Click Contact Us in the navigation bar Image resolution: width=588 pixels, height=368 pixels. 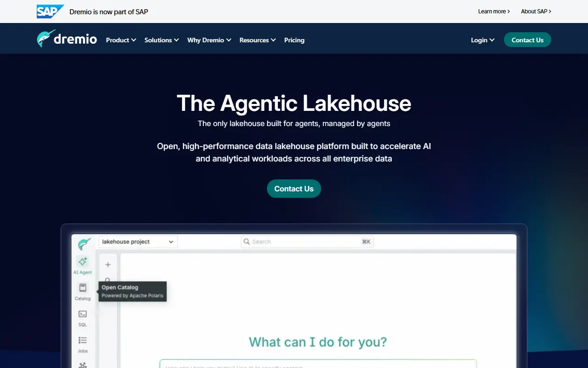(527, 40)
